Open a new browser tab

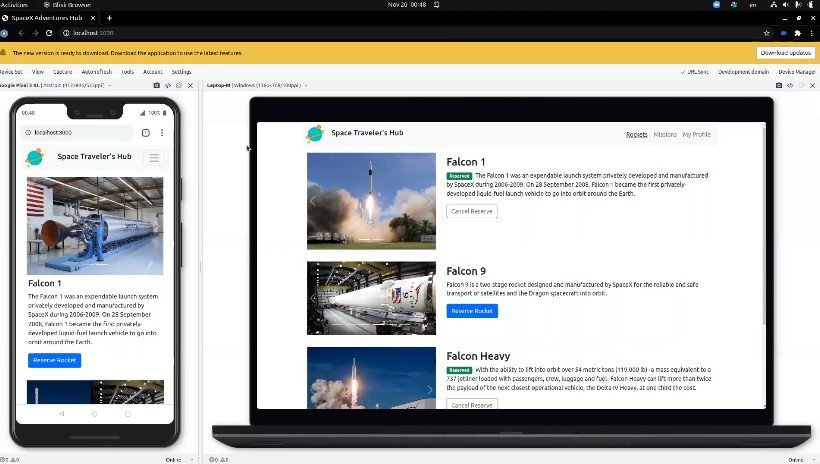click(109, 18)
